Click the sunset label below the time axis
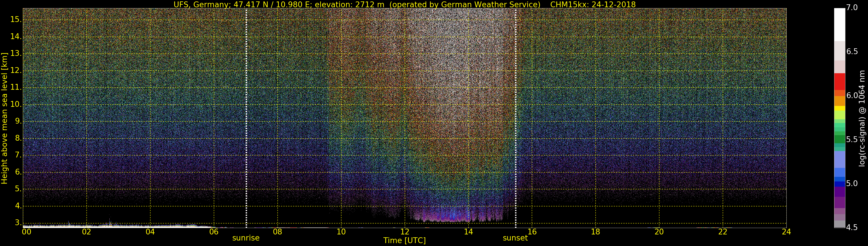 coord(515,238)
